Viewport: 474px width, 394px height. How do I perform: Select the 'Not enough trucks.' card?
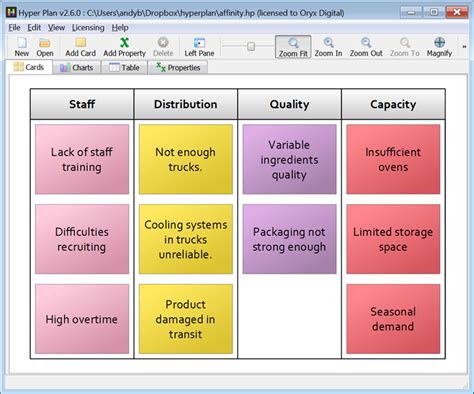(186, 159)
